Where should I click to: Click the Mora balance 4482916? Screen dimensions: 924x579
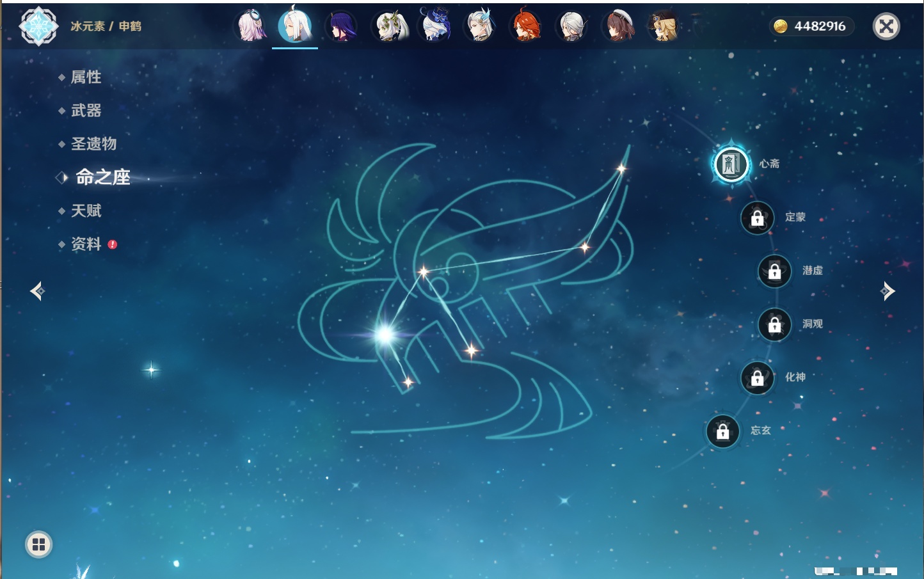click(x=820, y=26)
